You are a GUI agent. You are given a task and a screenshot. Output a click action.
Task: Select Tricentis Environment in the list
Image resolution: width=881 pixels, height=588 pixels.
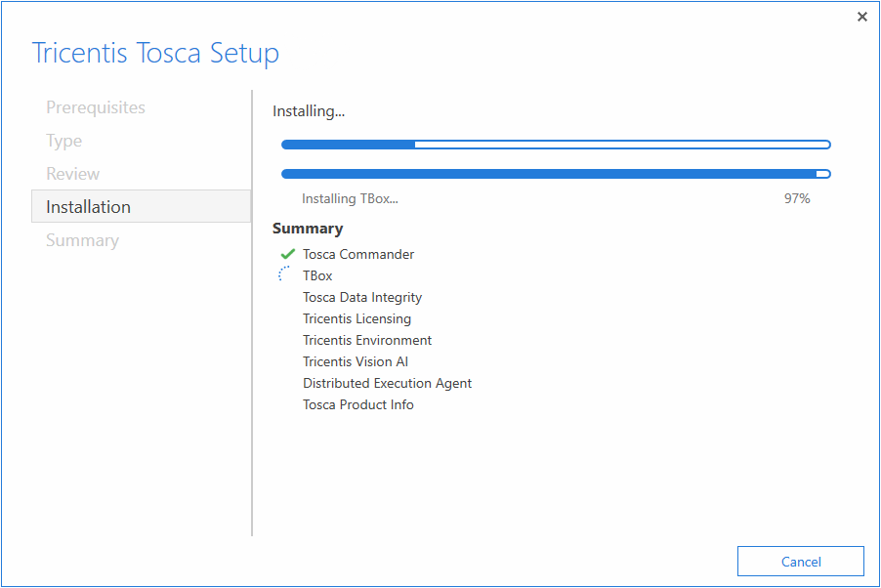point(367,340)
